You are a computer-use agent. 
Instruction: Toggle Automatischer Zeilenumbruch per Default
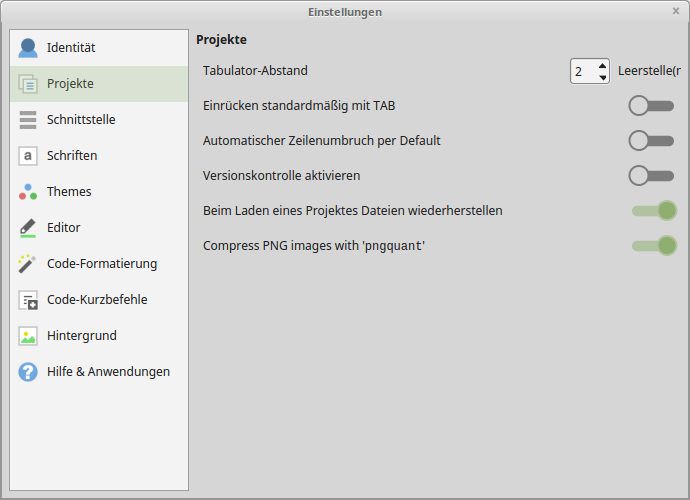[x=652, y=140]
